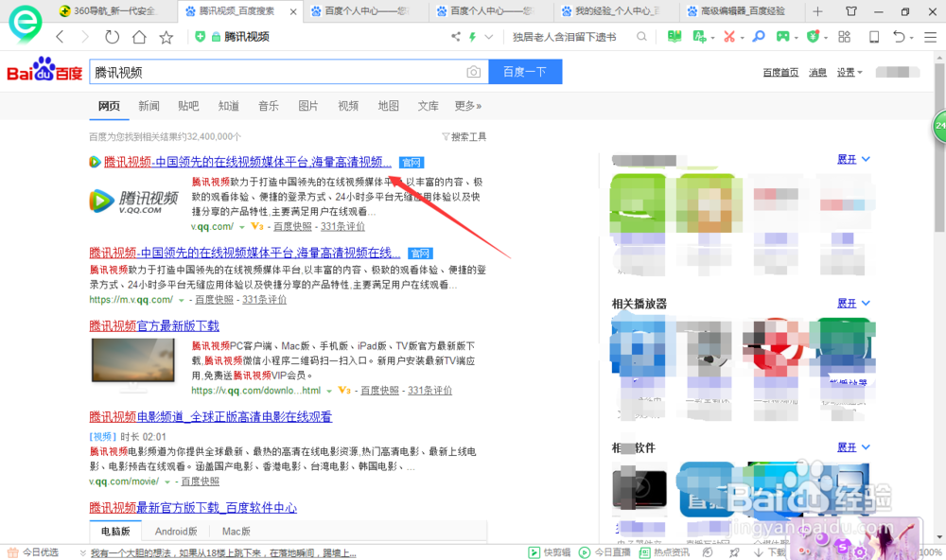Open 腾讯视频最新官方版下载_百度软件中心 link
The width and height of the screenshot is (946, 560).
[193, 507]
